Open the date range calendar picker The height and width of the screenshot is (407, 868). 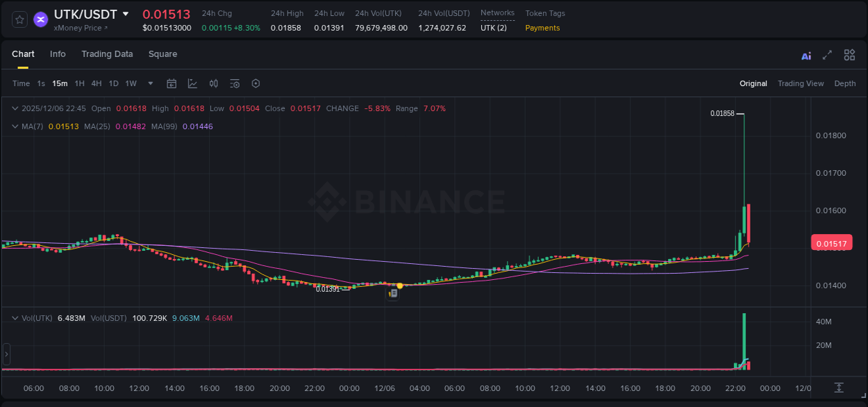(x=172, y=83)
